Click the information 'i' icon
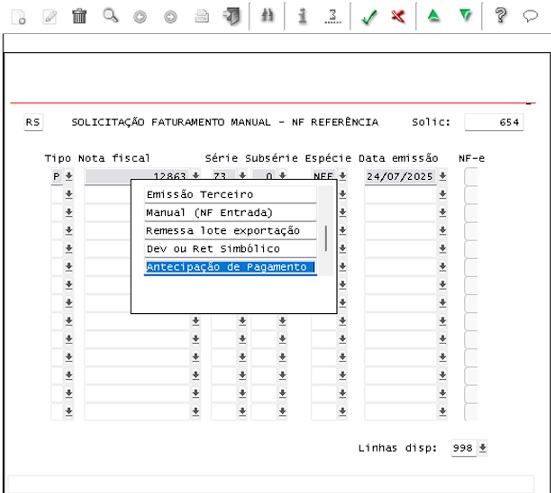The image size is (551, 493). pos(302,16)
